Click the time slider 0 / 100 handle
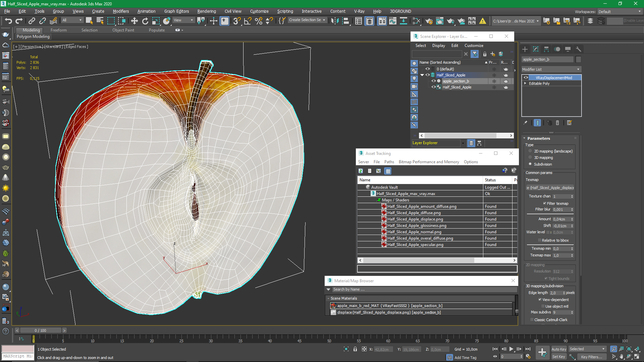Viewport: 644px width, 362px height. [x=40, y=330]
